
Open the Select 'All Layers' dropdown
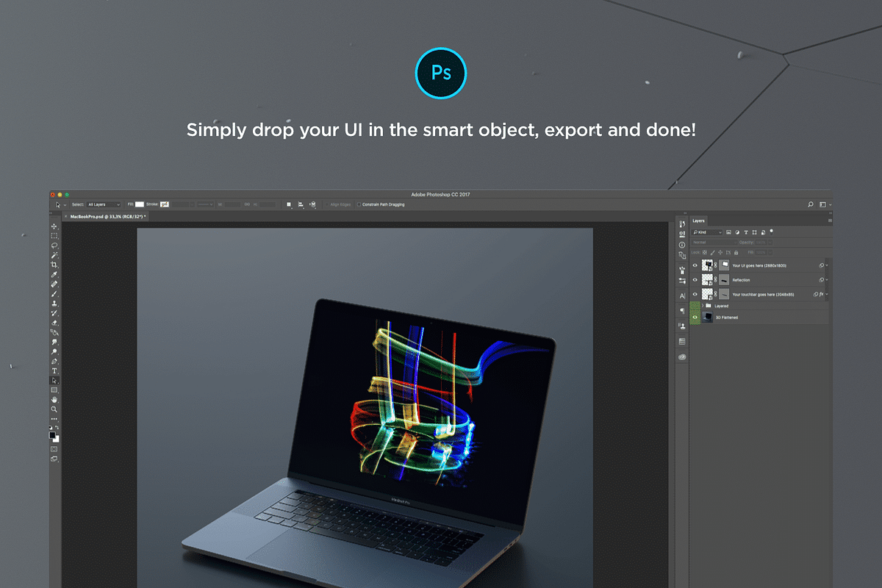103,204
